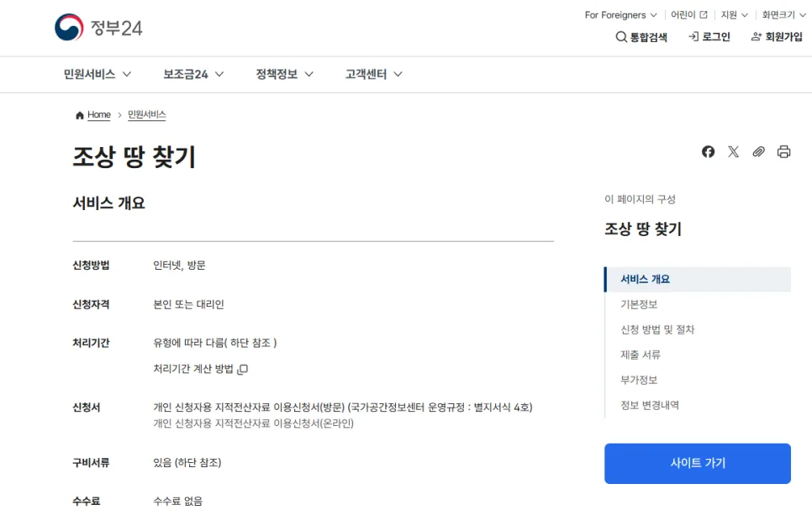Click the 인터넷, 방문 value text

(x=179, y=266)
